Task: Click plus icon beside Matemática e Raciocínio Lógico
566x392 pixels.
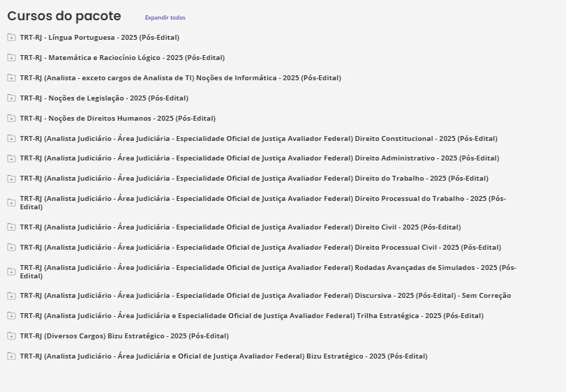Action: point(11,57)
